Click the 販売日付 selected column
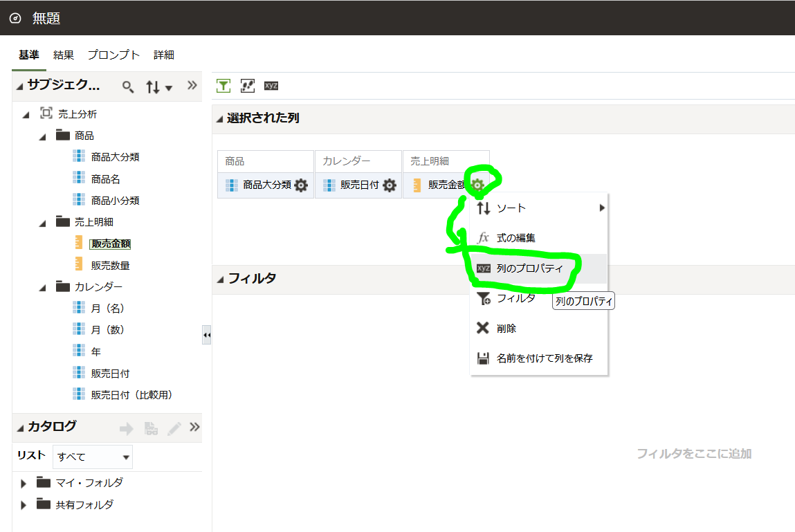Image resolution: width=795 pixels, height=532 pixels. pyautogui.click(x=360, y=185)
